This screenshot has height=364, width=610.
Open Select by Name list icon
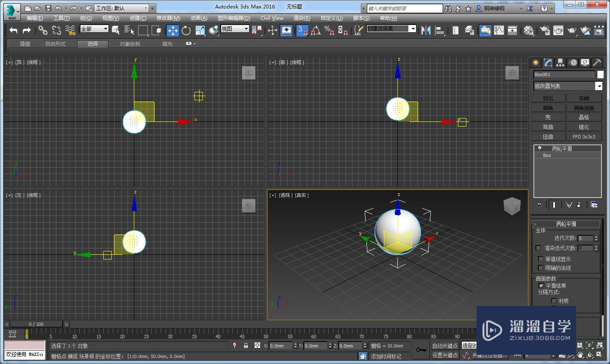pos(129,30)
